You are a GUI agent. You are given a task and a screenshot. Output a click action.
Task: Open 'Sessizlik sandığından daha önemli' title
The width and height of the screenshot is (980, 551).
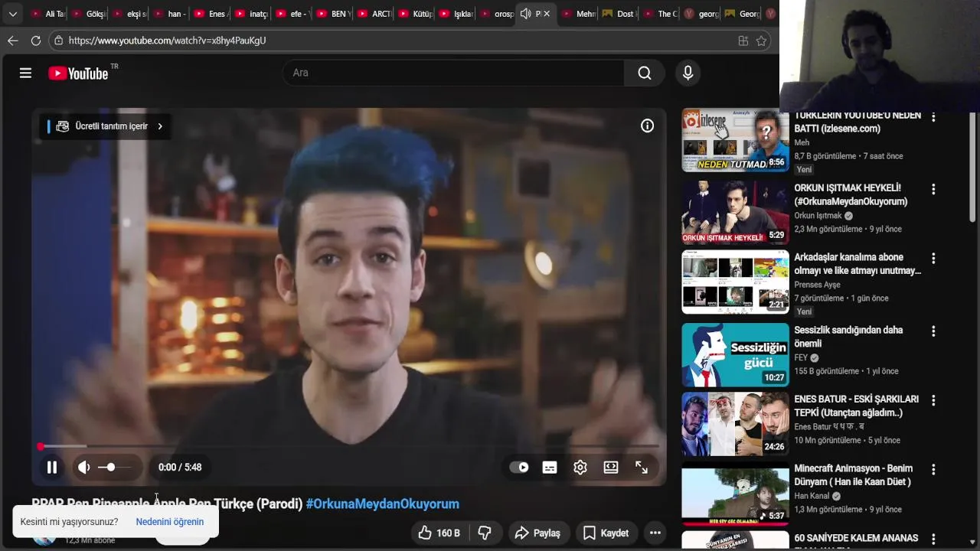coord(848,337)
